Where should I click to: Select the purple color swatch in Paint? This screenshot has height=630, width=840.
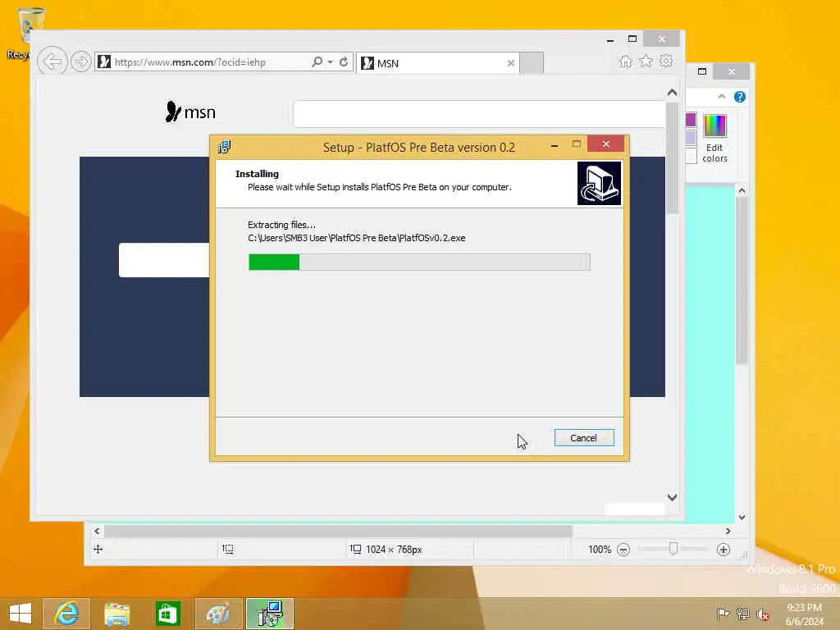tap(691, 120)
